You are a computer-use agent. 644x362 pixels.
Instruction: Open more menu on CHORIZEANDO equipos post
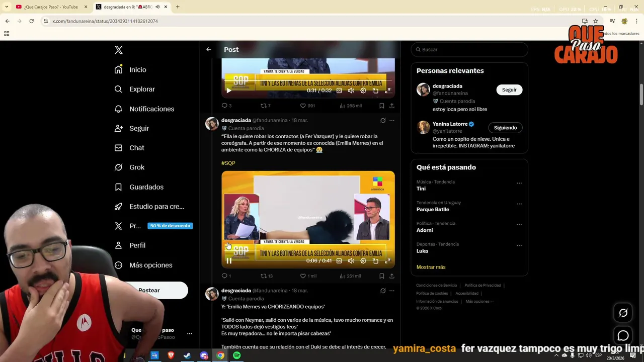tap(392, 291)
